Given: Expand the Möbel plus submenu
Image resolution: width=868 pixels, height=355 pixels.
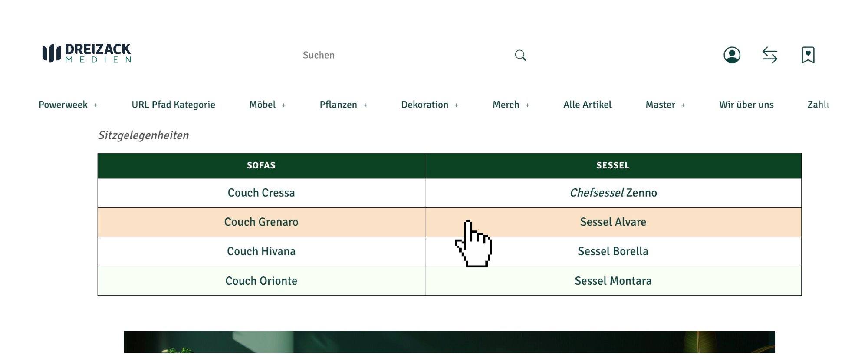Looking at the screenshot, I should [x=284, y=105].
